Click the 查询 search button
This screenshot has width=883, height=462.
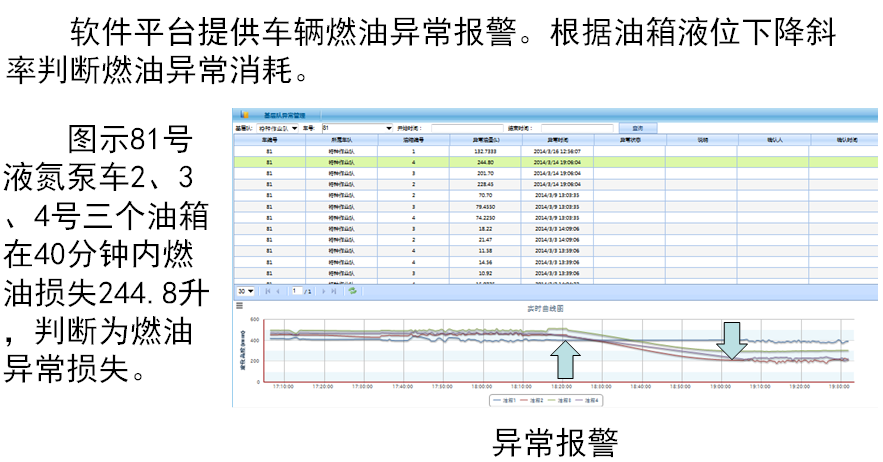pyautogui.click(x=637, y=128)
